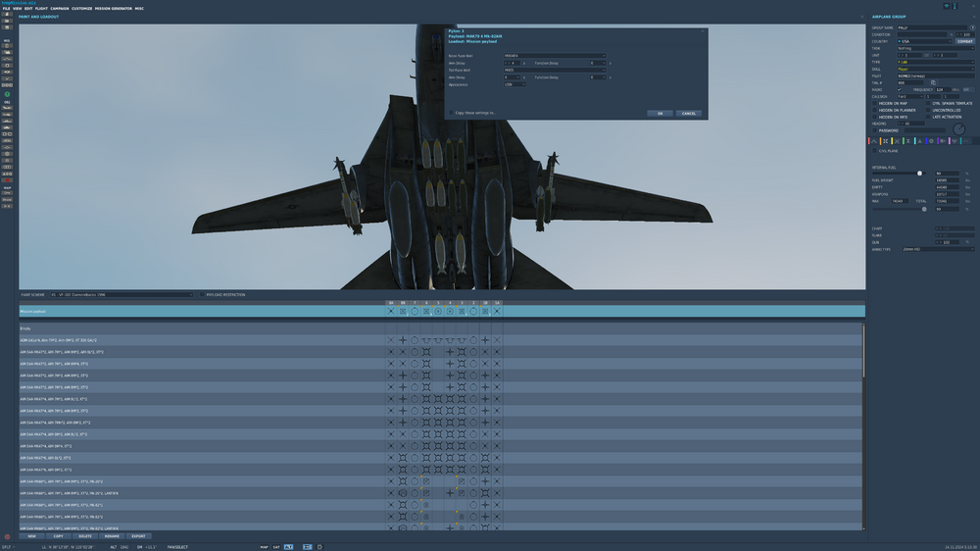Open the yellow-marked Triggered actions tab icon
980x551 pixels.
pos(897,141)
